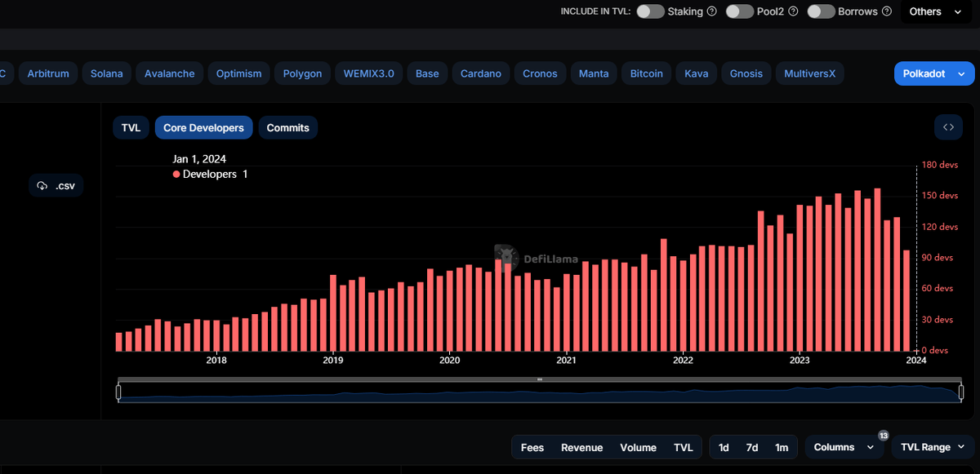980x474 pixels.
Task: Filter by Cardano chain
Action: [x=481, y=73]
